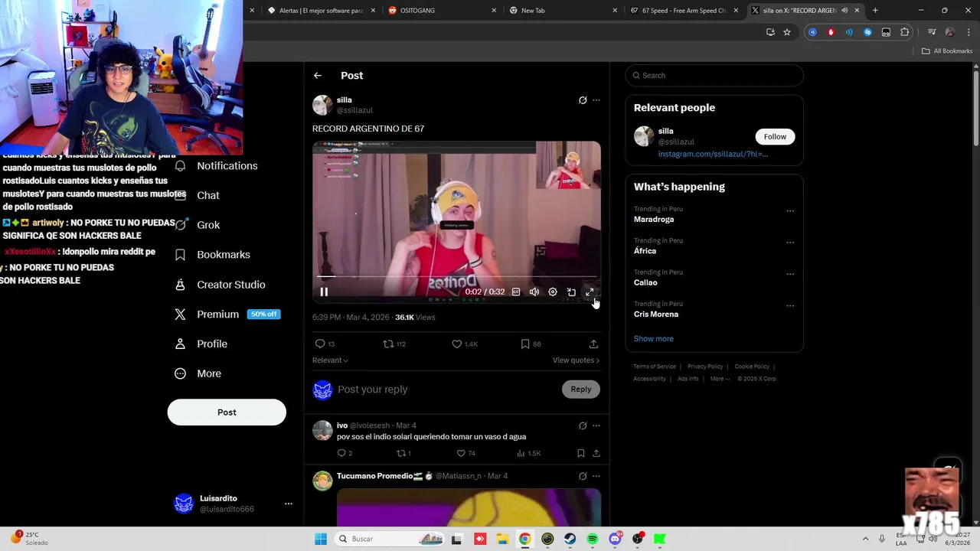This screenshot has height=551, width=980.
Task: Open more options on silla's post
Action: point(596,100)
